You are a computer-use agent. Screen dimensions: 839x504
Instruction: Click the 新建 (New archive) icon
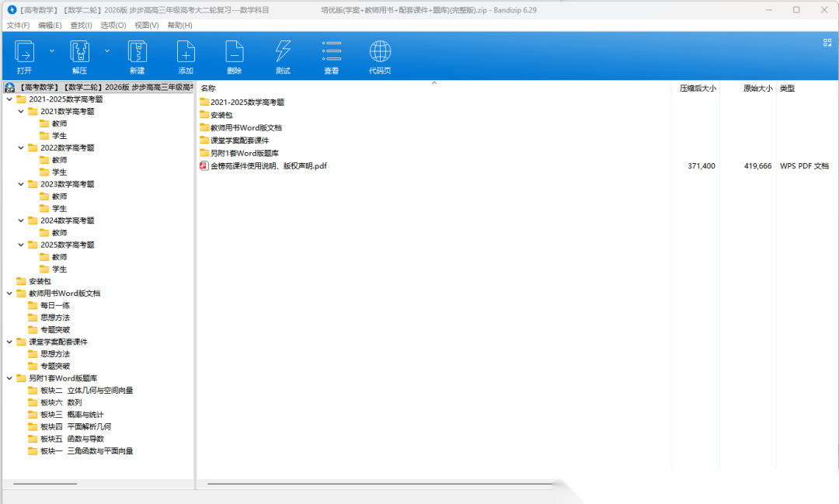(x=138, y=52)
